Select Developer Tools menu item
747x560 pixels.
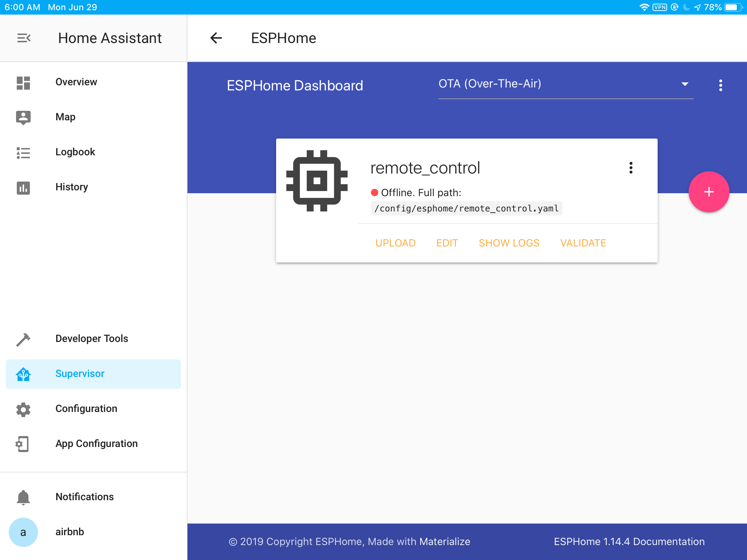pyautogui.click(x=93, y=339)
